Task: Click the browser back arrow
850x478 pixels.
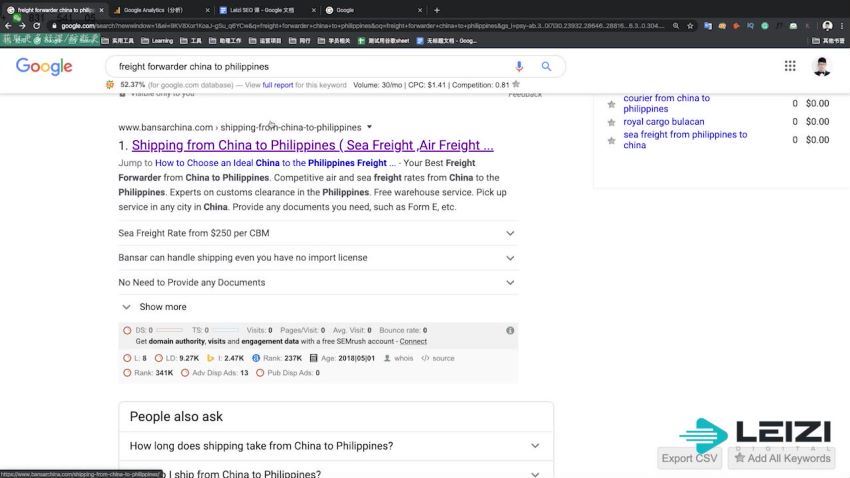Action: coord(8,25)
